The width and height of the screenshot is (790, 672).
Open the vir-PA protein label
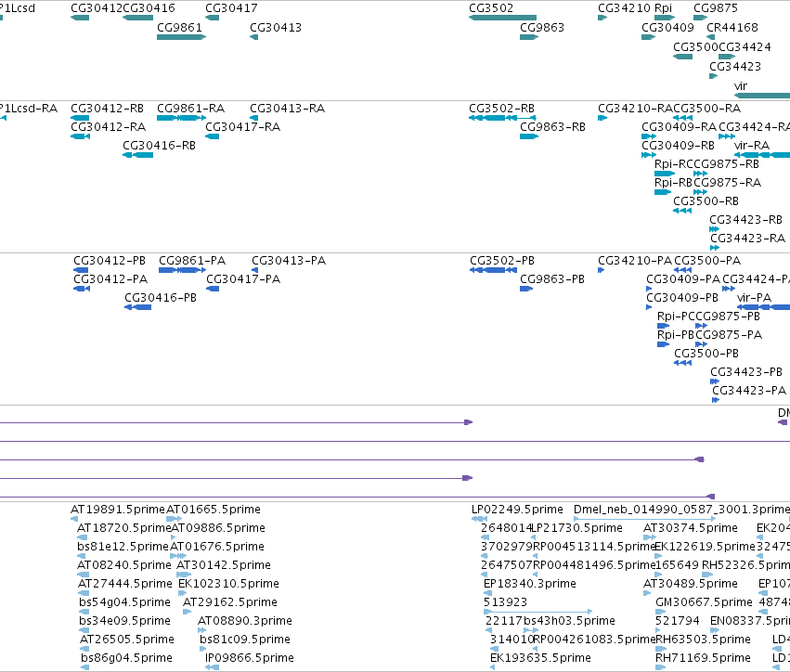(754, 298)
